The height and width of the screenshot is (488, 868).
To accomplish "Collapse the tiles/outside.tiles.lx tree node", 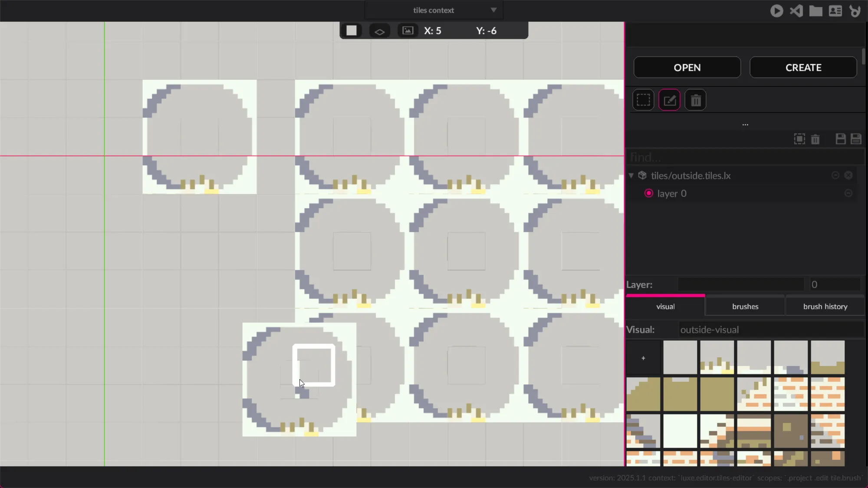I will pyautogui.click(x=631, y=176).
